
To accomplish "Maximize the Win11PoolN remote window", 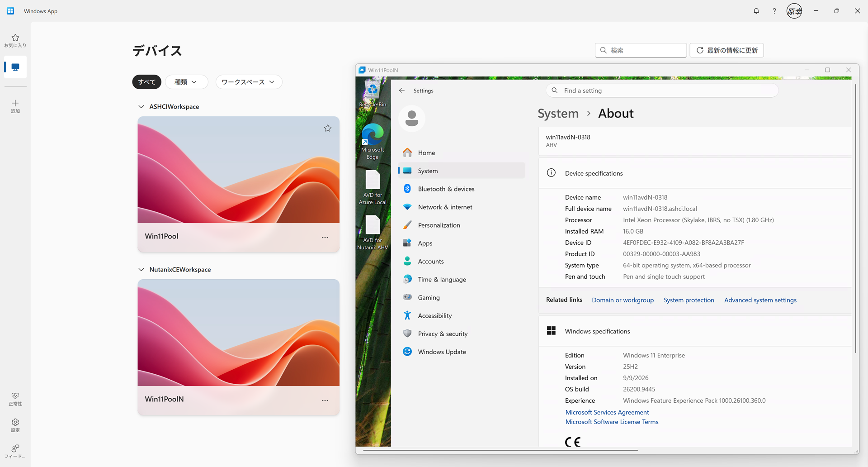I will coord(827,70).
